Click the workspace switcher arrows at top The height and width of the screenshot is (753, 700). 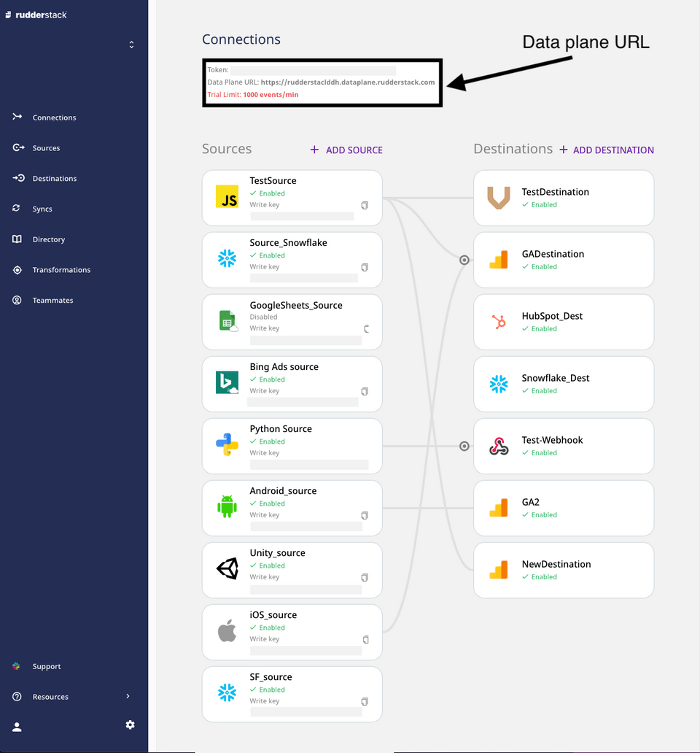[131, 45]
